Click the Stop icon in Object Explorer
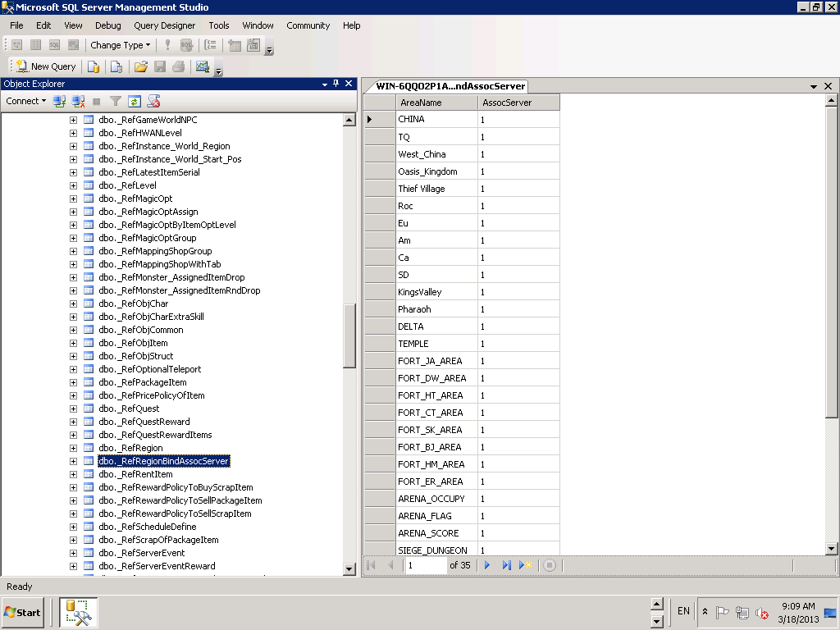This screenshot has height=630, width=840. click(97, 101)
